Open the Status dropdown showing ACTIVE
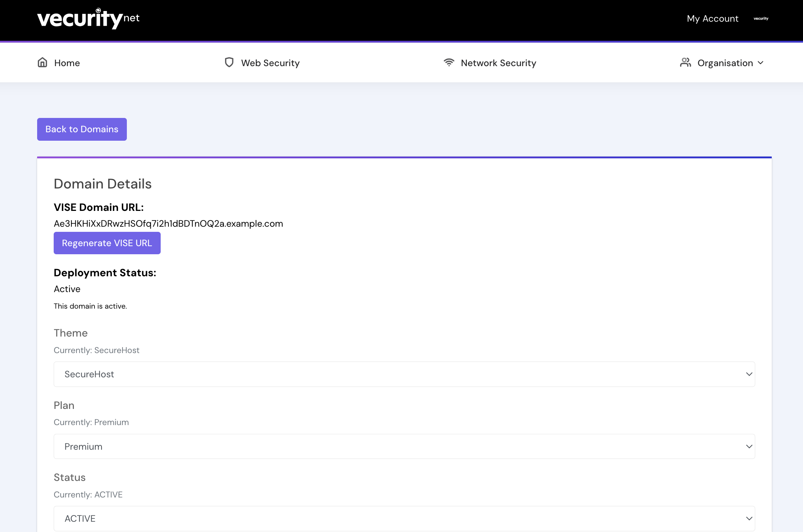This screenshot has height=532, width=803. 404,518
